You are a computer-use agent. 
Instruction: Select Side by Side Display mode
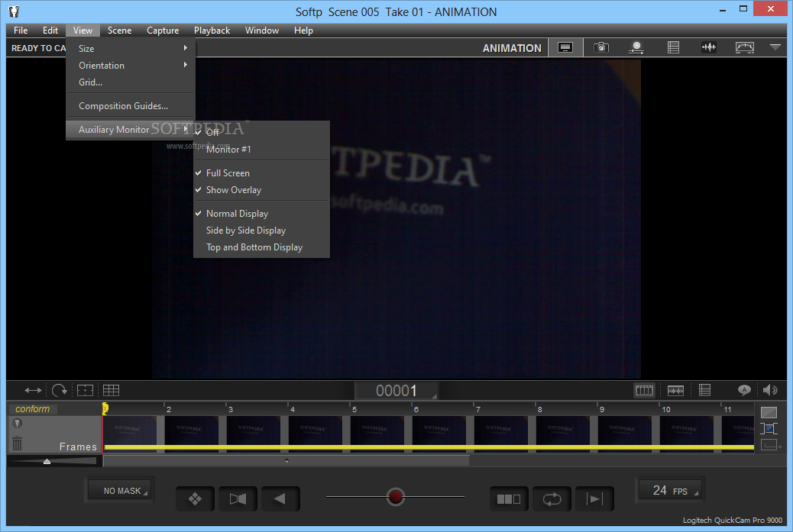point(261,231)
